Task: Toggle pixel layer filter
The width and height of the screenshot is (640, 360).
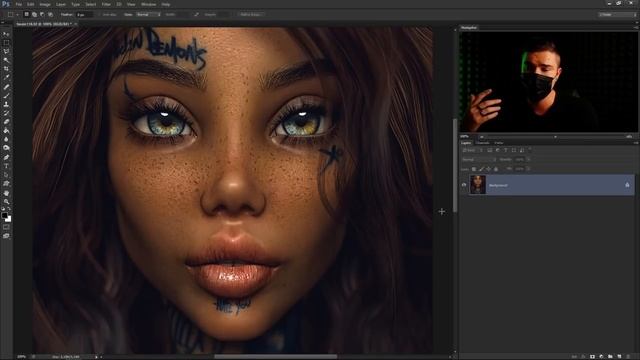Action: [x=490, y=150]
